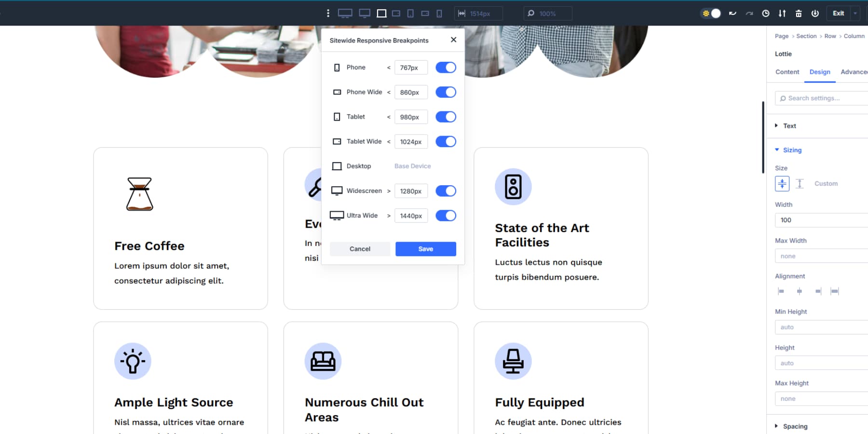Disable the Phone Wide breakpoint toggle
This screenshot has height=434, width=868.
point(446,92)
